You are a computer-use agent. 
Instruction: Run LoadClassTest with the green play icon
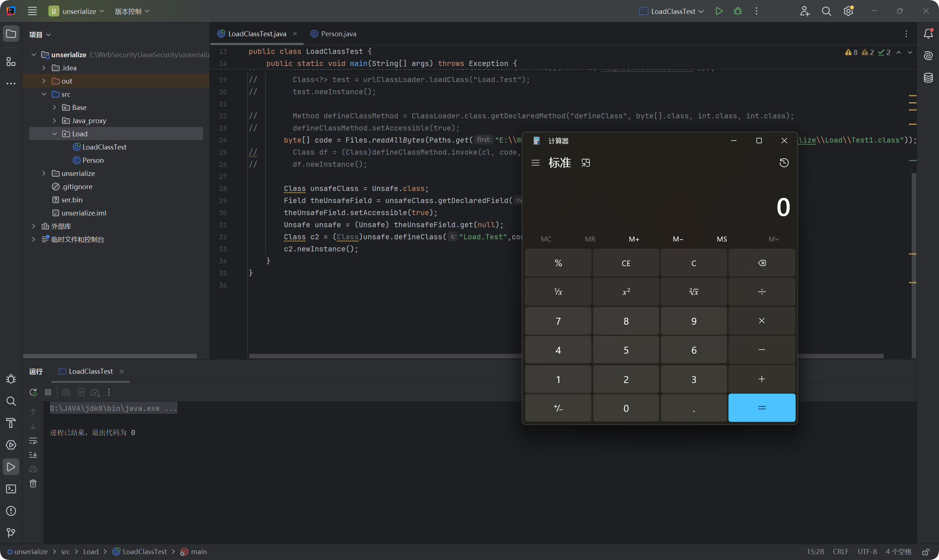tap(719, 11)
